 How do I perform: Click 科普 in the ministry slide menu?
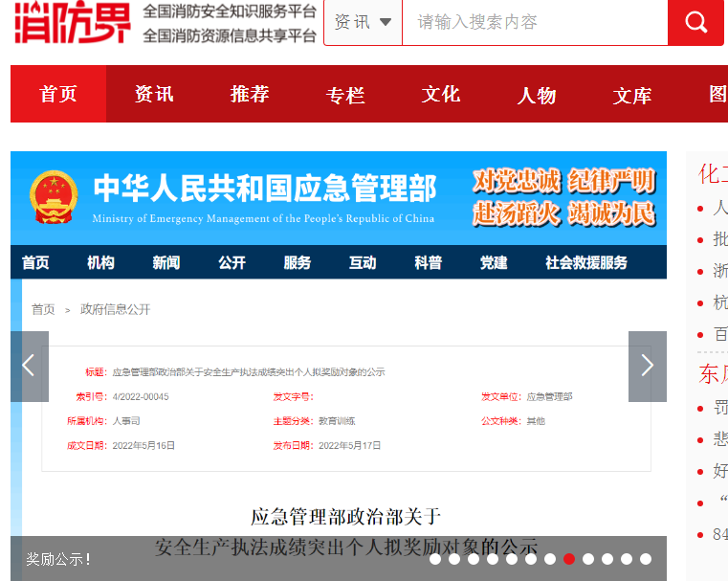(x=428, y=263)
